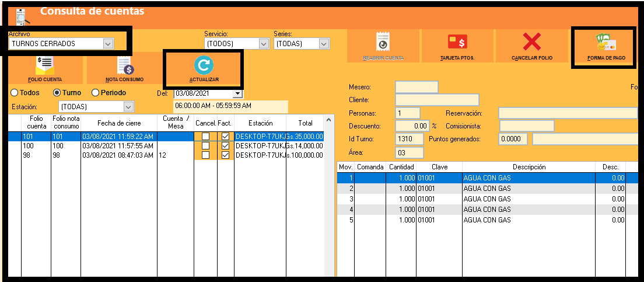Select the Periodo radio button
Image resolution: width=644 pixels, height=282 pixels.
pos(95,93)
